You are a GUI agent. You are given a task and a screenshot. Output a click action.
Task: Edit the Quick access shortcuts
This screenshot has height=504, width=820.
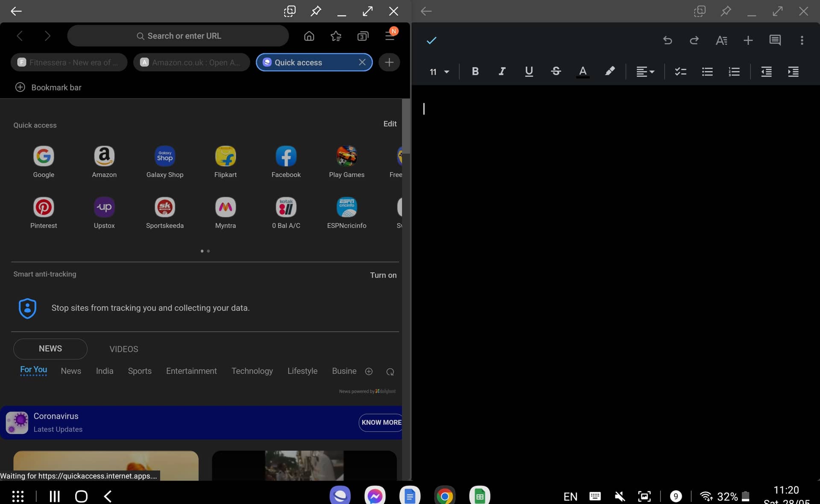[389, 124]
